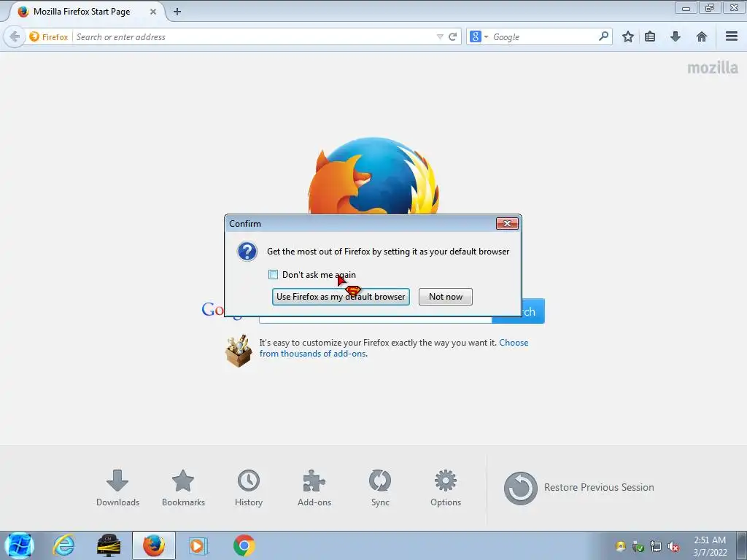Click the mozilla wordmark link

pos(712,68)
